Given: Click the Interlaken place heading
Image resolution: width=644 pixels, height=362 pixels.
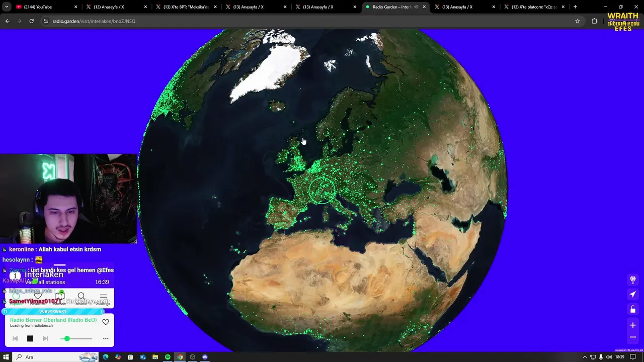Looking at the screenshot, I should [x=44, y=275].
